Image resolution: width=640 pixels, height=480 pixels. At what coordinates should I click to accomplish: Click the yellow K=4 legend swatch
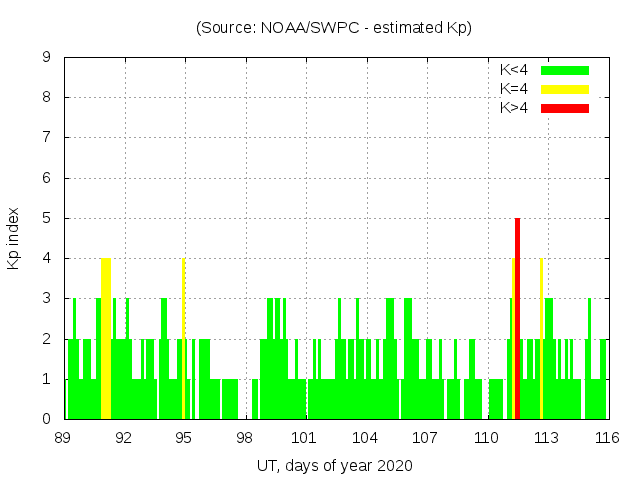tap(565, 89)
